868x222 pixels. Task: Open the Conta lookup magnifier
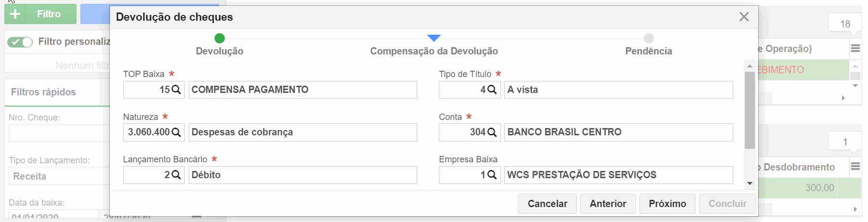click(x=492, y=132)
